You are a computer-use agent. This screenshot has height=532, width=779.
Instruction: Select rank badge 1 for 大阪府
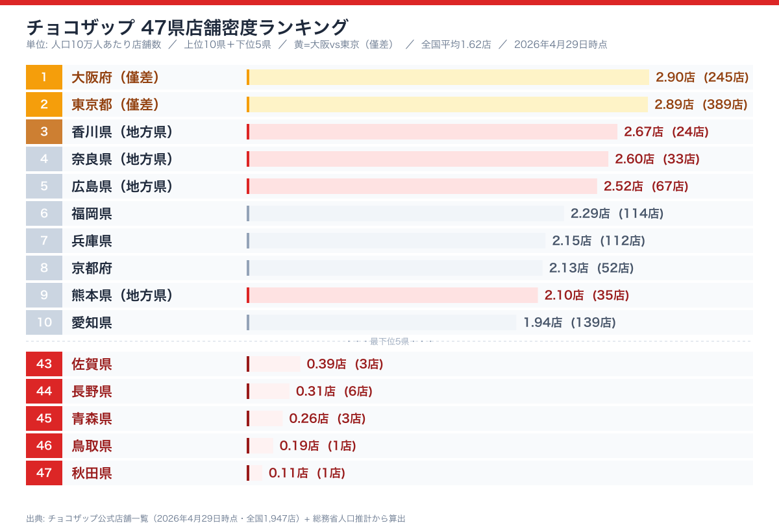[44, 77]
